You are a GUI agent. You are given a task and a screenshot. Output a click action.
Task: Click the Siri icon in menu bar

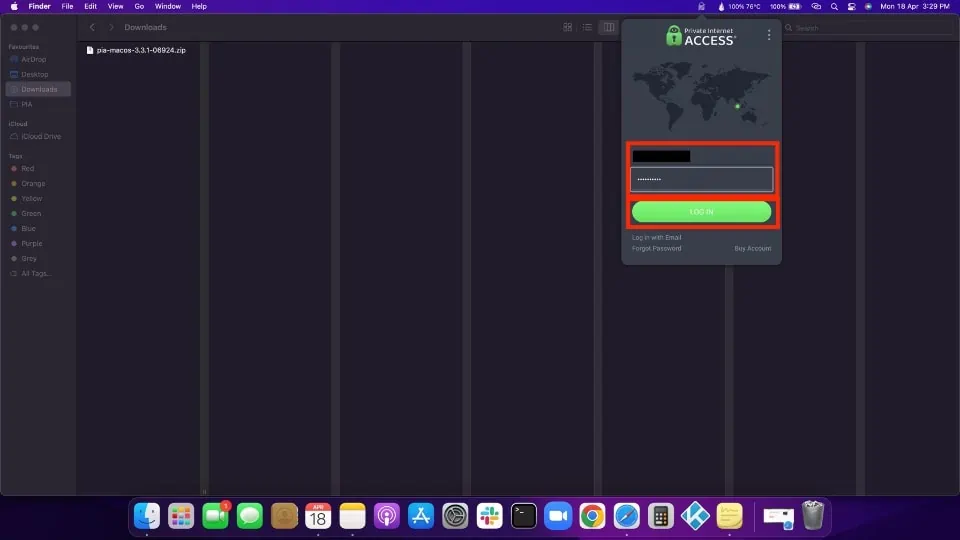click(868, 6)
